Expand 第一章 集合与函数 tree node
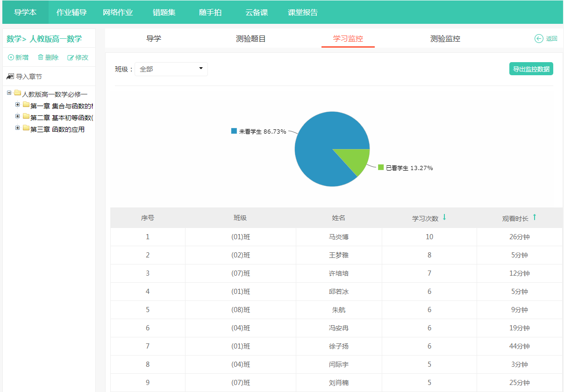The height and width of the screenshot is (392, 564). pos(18,105)
